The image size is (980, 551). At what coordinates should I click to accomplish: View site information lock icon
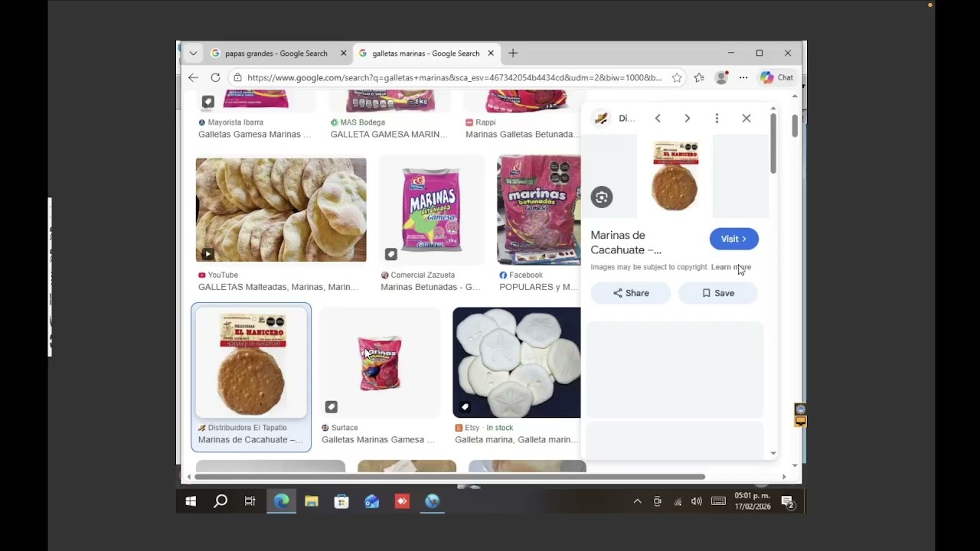237,77
